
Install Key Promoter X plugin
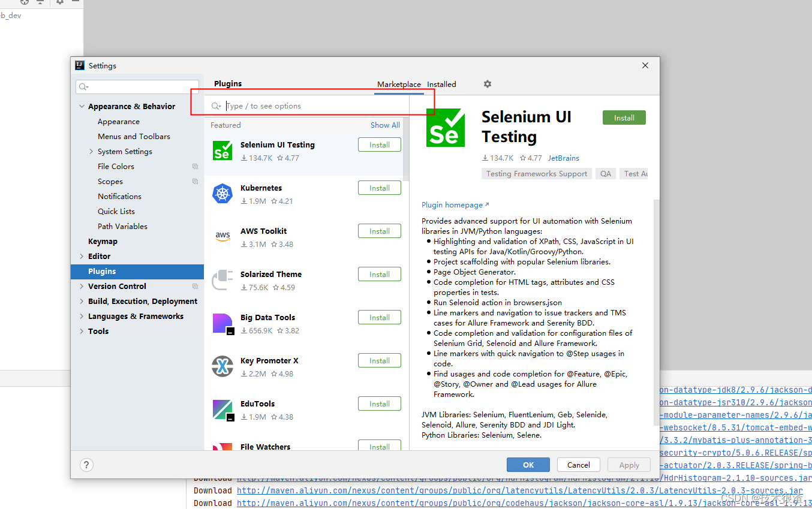[x=380, y=361]
